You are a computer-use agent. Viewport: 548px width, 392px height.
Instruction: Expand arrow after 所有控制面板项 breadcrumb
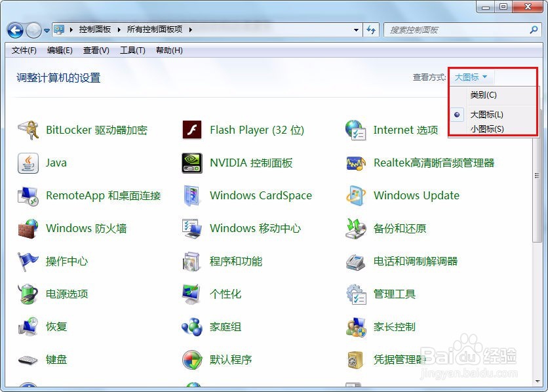pos(191,29)
